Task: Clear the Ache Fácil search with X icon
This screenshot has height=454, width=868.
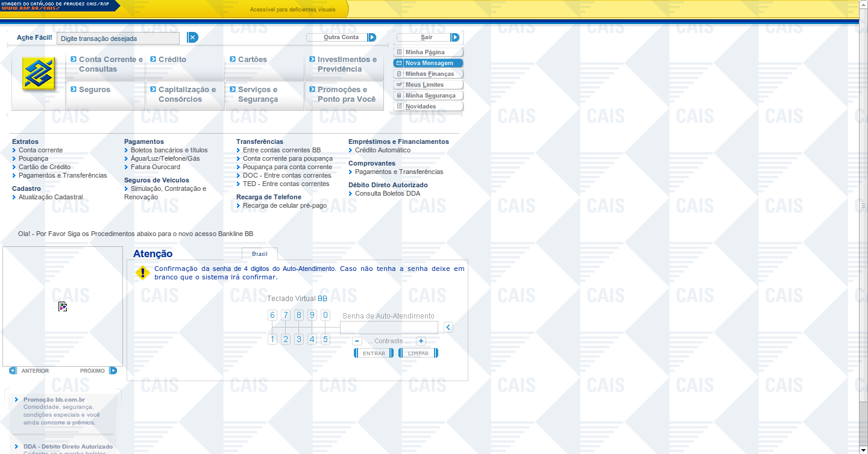Action: (x=192, y=37)
